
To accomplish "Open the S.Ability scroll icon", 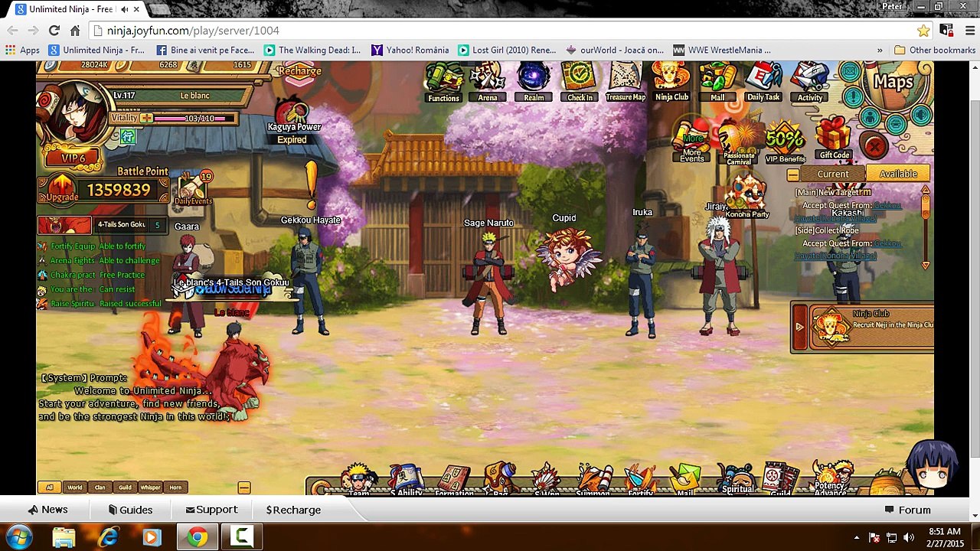I will point(406,480).
